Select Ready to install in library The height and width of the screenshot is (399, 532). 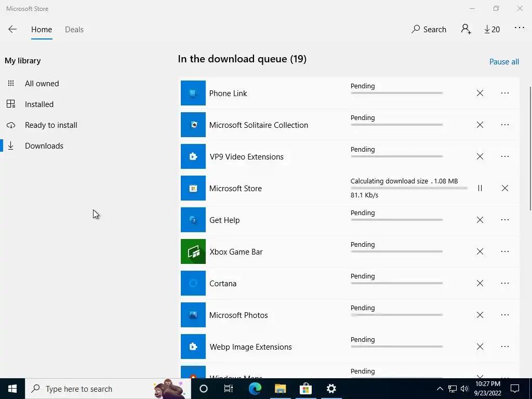click(x=51, y=125)
